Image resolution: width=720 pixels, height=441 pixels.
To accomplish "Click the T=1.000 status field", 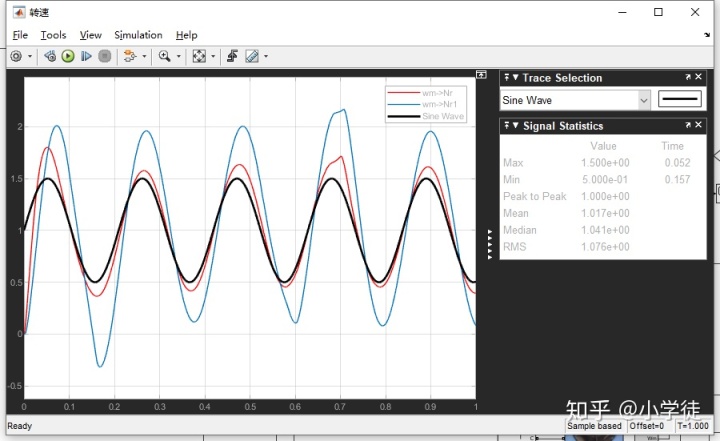I will click(693, 426).
